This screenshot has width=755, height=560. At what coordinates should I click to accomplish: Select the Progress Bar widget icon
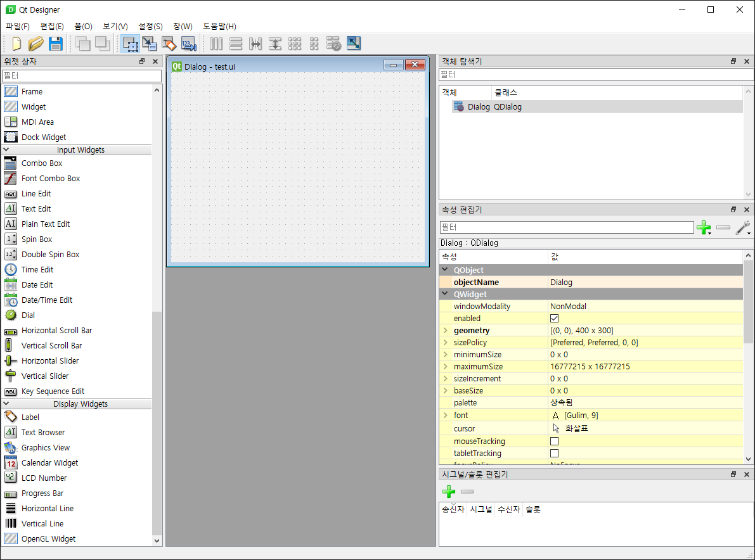pyautogui.click(x=11, y=493)
